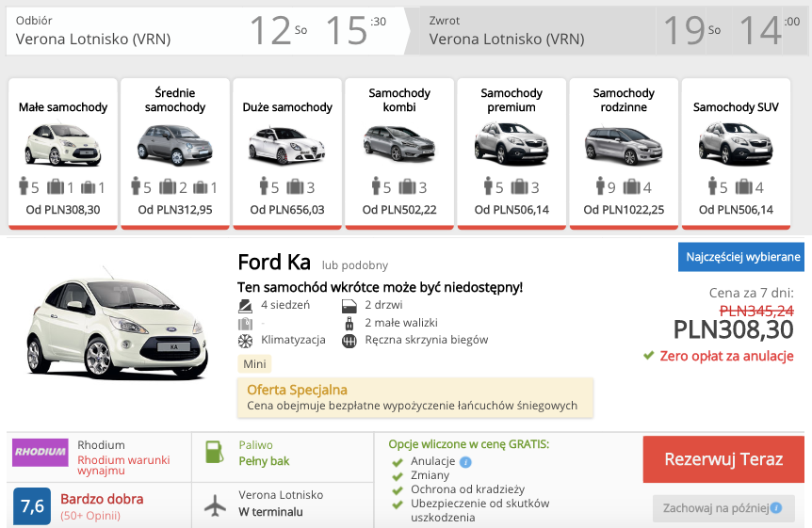Click the airplane pickup location icon
The image size is (812, 528).
pyautogui.click(x=215, y=504)
